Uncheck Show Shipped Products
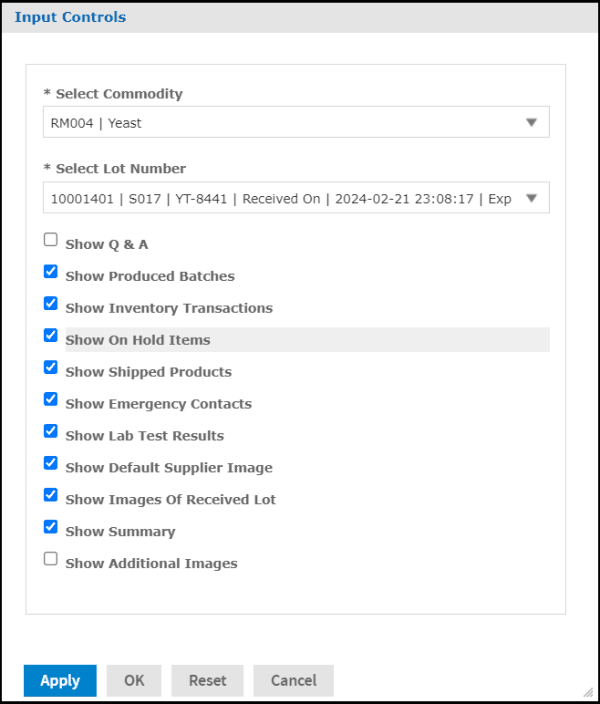600x704 pixels. pos(51,368)
